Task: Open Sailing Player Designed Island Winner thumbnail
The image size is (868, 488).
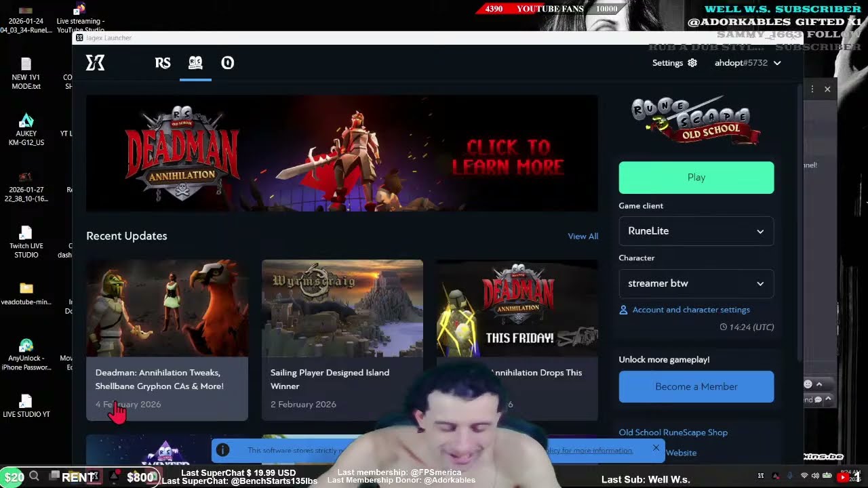Action: click(x=342, y=308)
